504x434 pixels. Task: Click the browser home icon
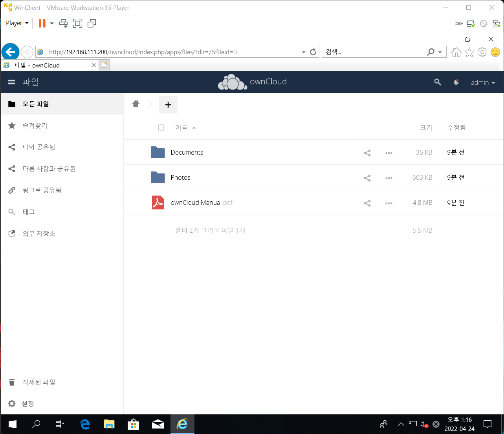(x=456, y=52)
